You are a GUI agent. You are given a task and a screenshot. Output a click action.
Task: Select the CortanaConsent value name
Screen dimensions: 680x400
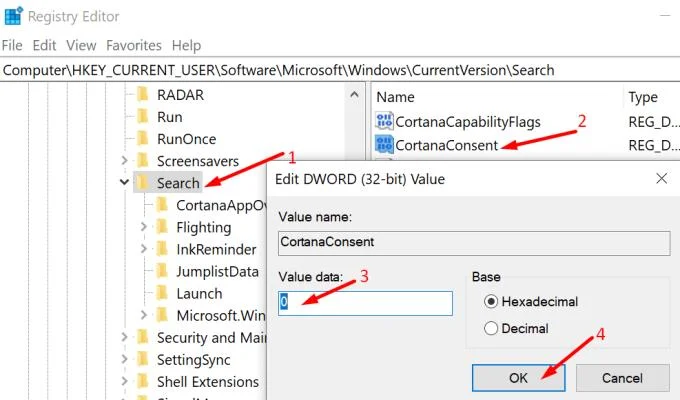coord(447,145)
